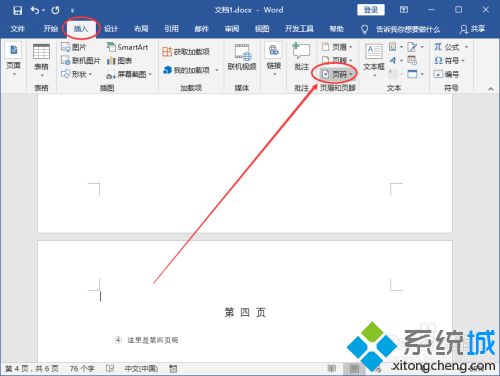Insert a 文本框 Text Box
This screenshot has width=500, height=376.
[374, 60]
